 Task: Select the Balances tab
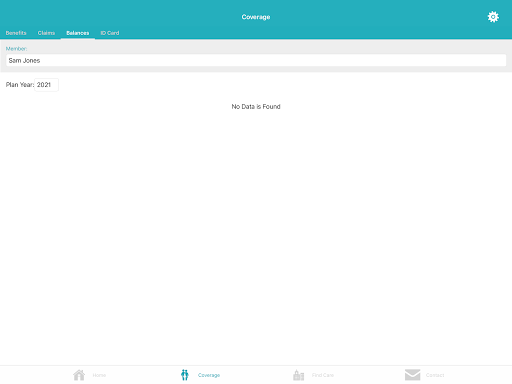coord(78,33)
